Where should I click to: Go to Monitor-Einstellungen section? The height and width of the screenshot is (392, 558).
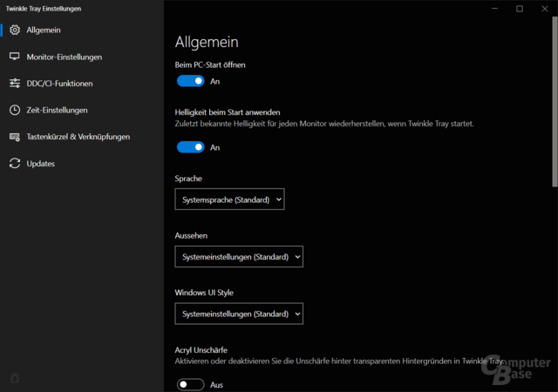coord(65,57)
